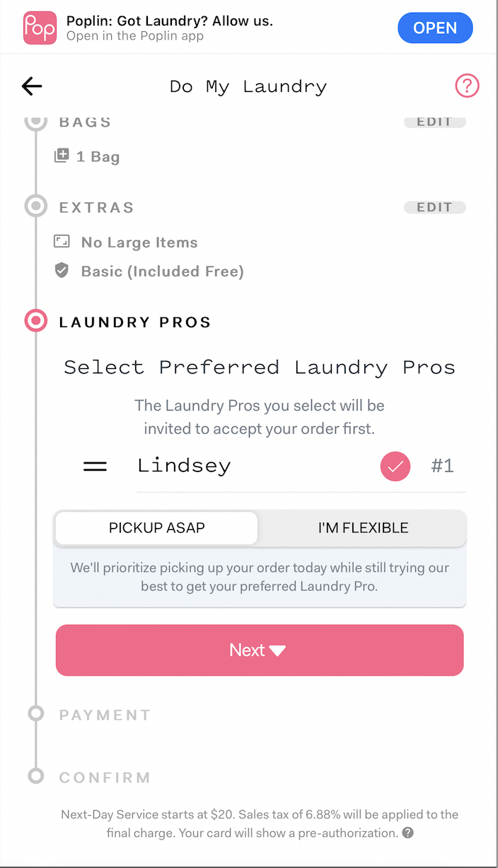
Task: Tap the Poplin app logo icon
Action: (40, 28)
